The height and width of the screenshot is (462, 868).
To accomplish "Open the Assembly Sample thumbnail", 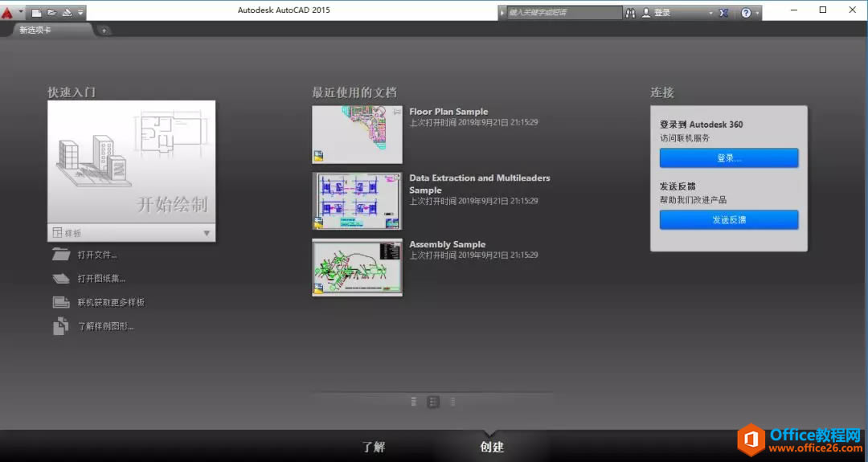I will 357,268.
